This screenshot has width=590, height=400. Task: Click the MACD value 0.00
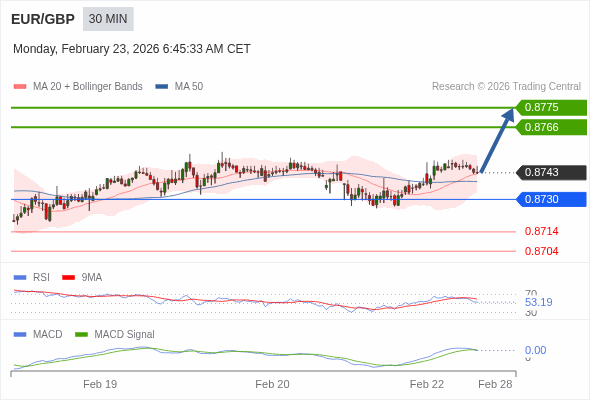[x=535, y=350]
